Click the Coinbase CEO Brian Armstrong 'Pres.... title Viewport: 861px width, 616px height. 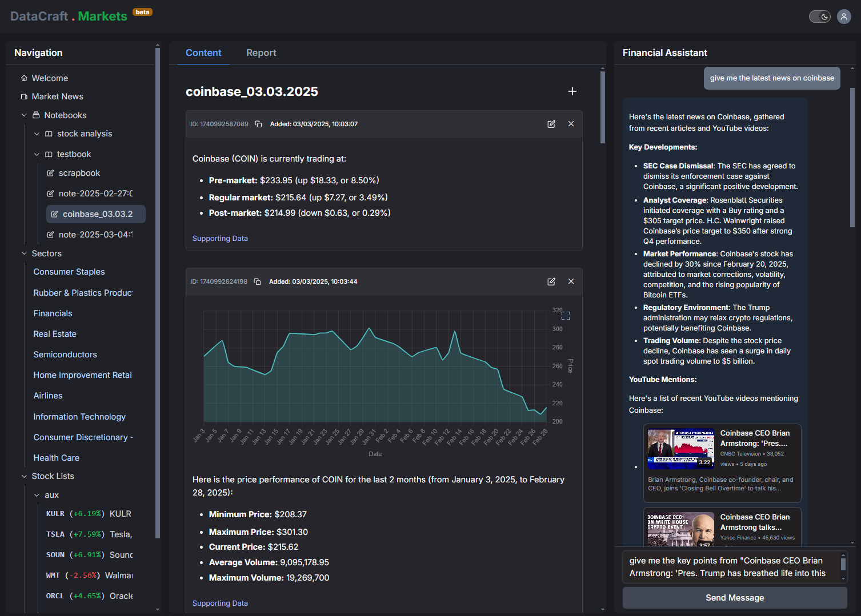coord(755,438)
